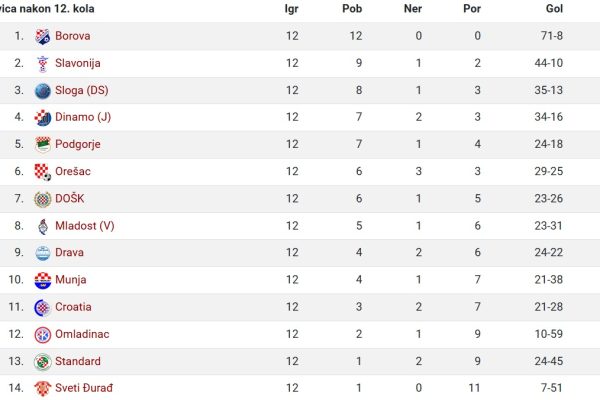Viewport: 600px width, 400px height.
Task: Click the Munja club crest icon
Action: (x=42, y=280)
